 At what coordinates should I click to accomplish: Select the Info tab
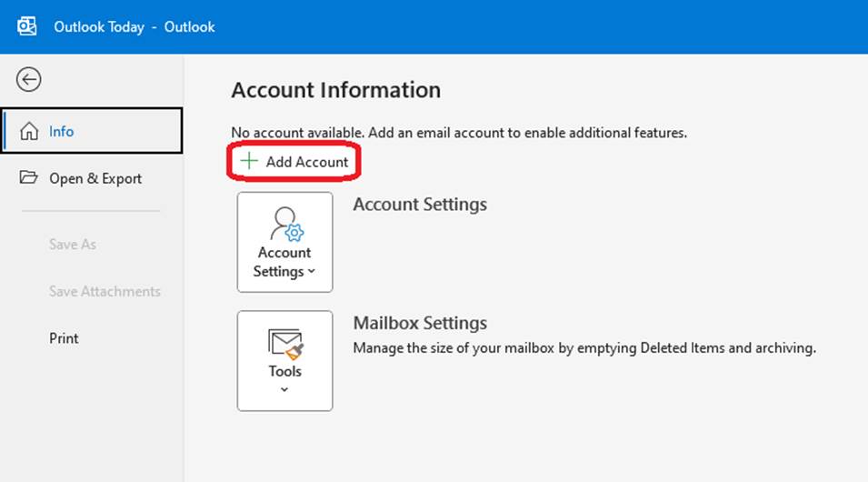pos(92,131)
